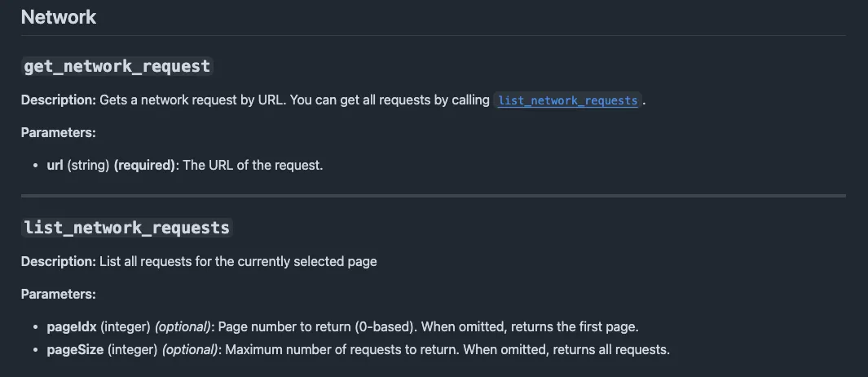The height and width of the screenshot is (377, 868).
Task: Click Description label under list_network_requests heading
Action: [x=59, y=261]
